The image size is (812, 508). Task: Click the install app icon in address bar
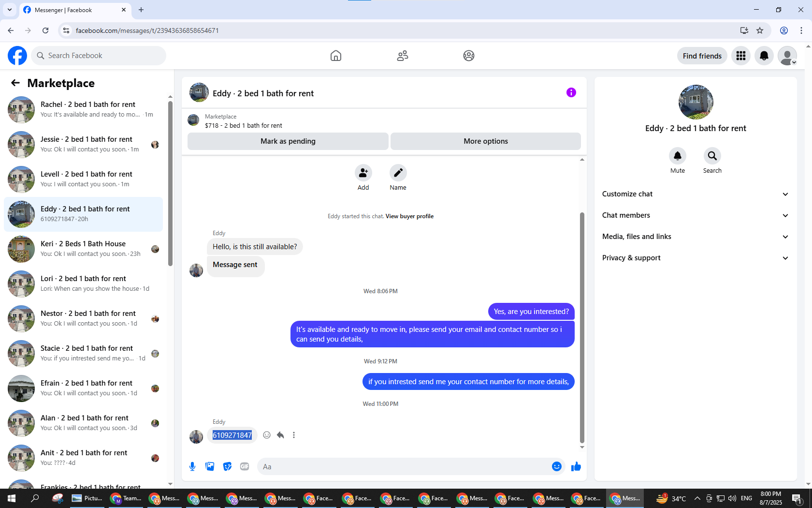click(744, 30)
